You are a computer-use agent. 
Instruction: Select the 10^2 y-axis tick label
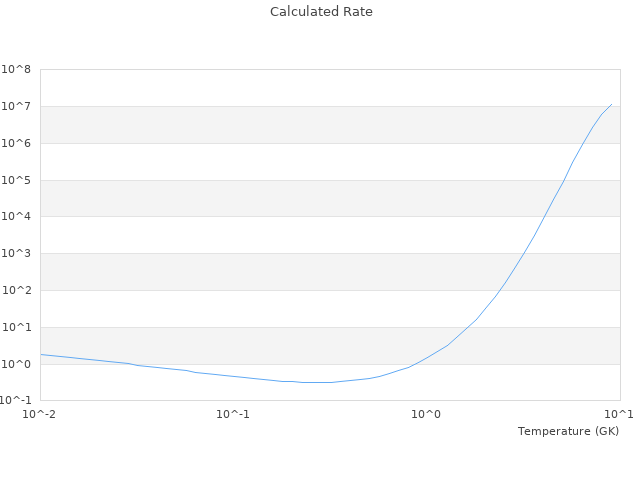pyautogui.click(x=17, y=291)
